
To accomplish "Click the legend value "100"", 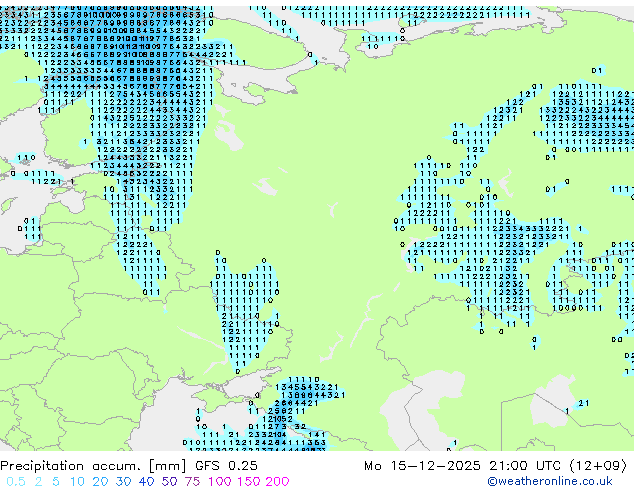I will tap(220, 482).
